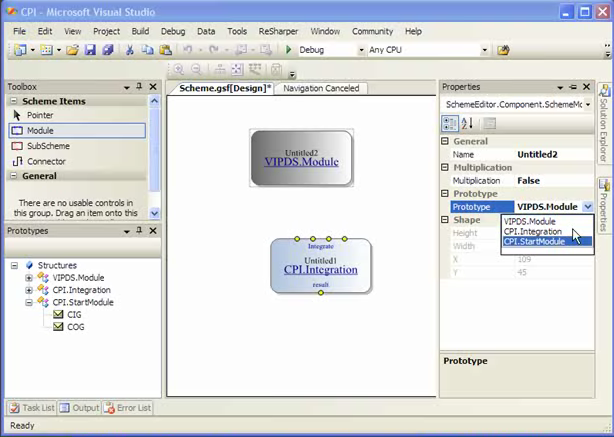Choose CPI.Integration from the prototype list
This screenshot has width=614, height=437.
coord(532,231)
